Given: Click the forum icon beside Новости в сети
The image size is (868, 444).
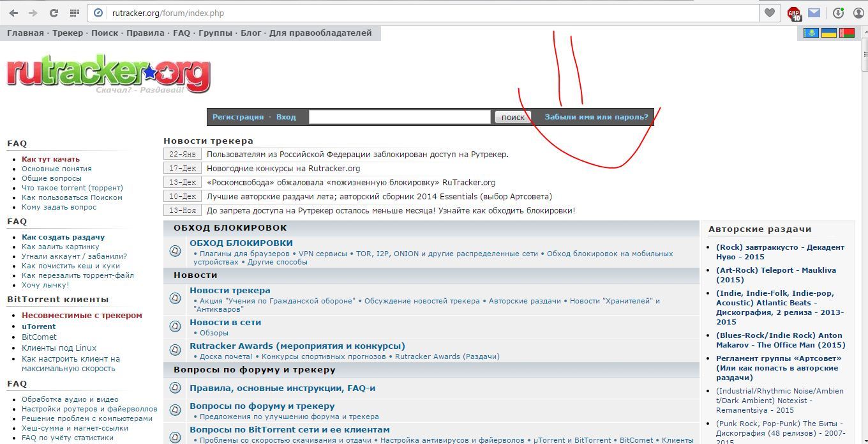Looking at the screenshot, I should pyautogui.click(x=176, y=326).
